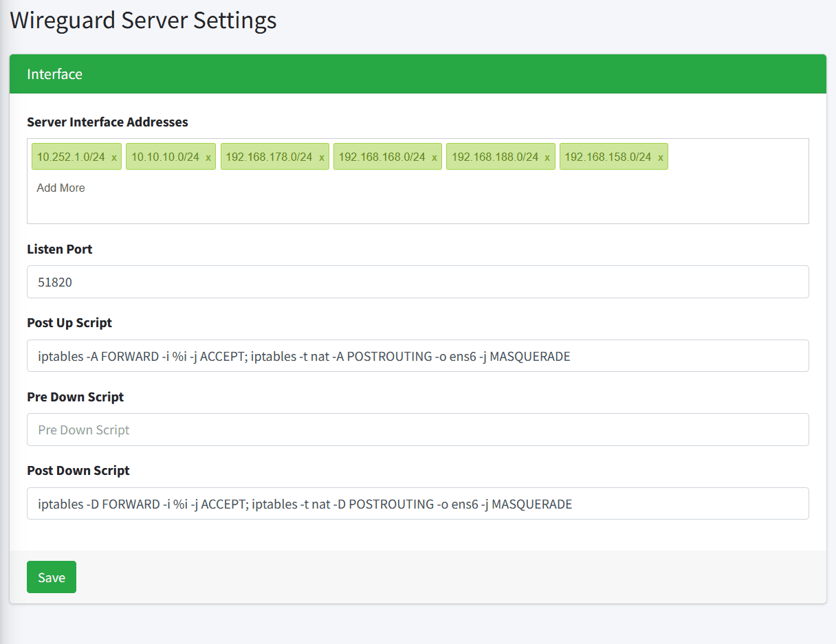Viewport: 836px width, 644px height.
Task: Click into the Post Down Script field
Action: click(417, 504)
